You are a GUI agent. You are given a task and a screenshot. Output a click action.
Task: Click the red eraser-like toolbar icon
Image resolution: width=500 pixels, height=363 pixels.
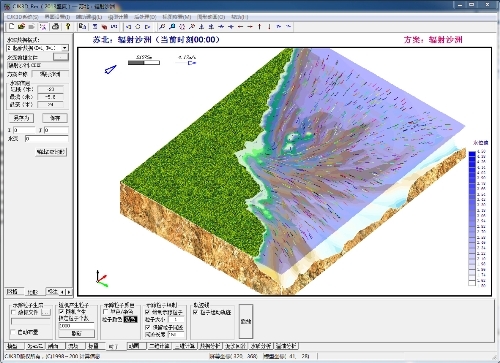tap(104, 27)
